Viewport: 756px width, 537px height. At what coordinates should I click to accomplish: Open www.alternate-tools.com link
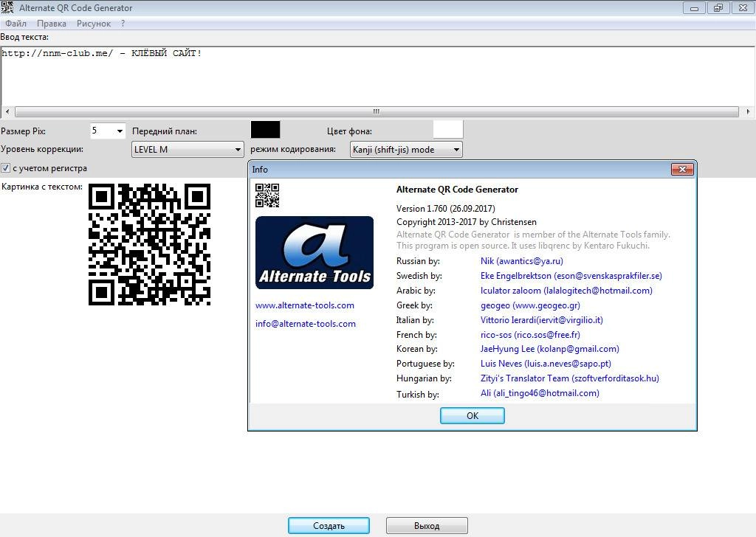(x=305, y=305)
